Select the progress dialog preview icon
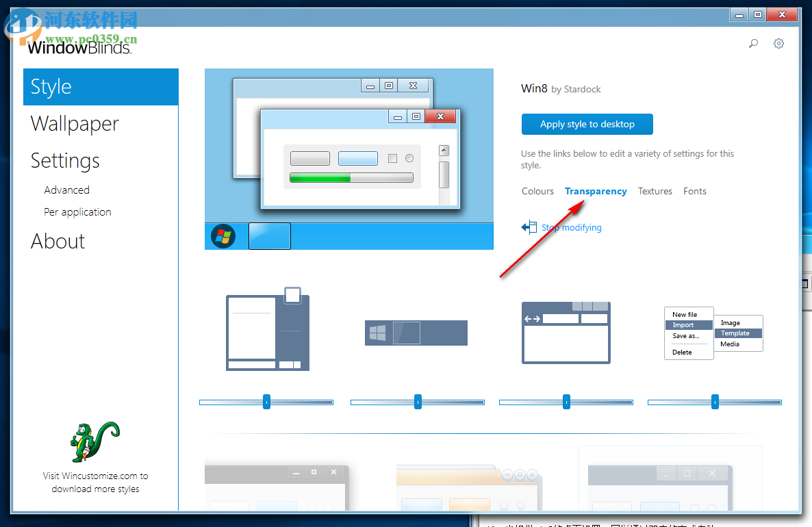 [x=266, y=333]
